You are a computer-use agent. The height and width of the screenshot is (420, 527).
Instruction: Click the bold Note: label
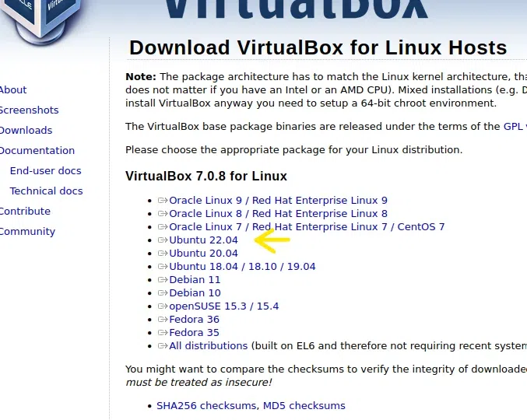[141, 76]
